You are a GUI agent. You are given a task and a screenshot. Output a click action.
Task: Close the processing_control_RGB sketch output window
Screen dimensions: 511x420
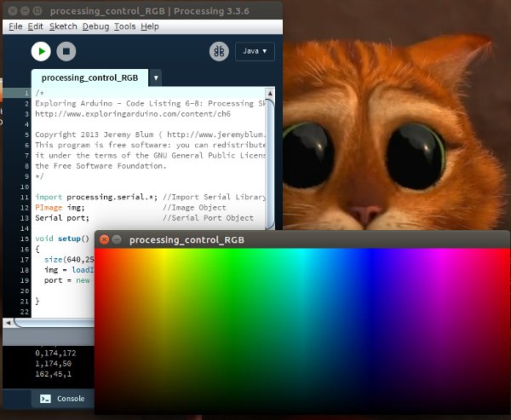point(102,239)
